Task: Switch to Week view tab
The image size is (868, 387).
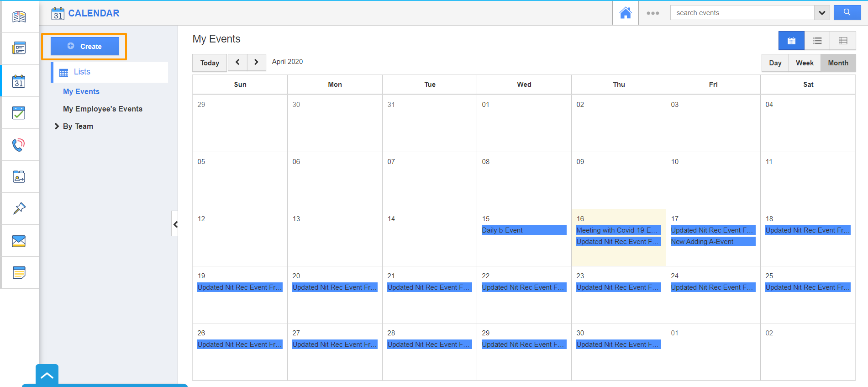Action: 805,63
